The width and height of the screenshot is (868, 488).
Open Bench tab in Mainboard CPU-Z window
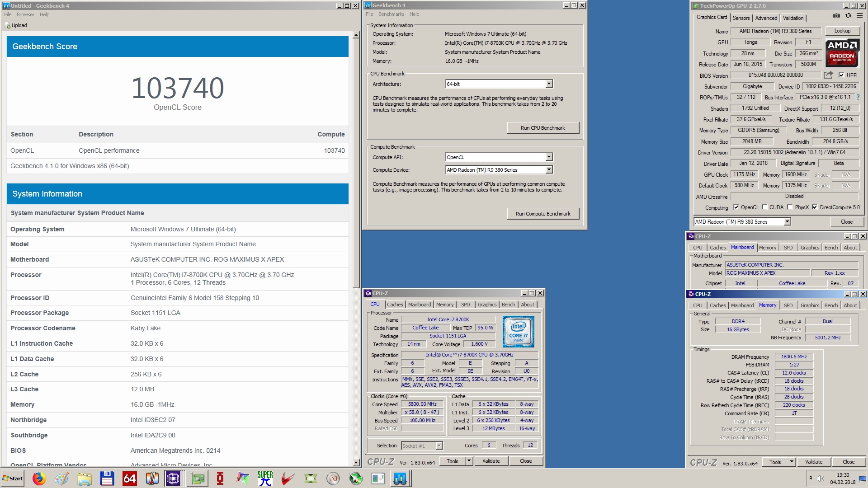pyautogui.click(x=831, y=248)
